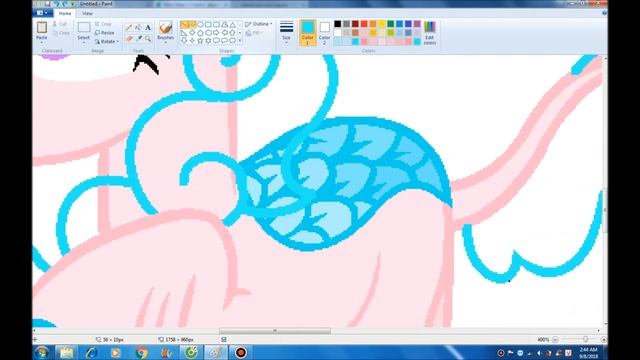Pick the red color swatch
640x360 pixels.
pyautogui.click(x=364, y=24)
